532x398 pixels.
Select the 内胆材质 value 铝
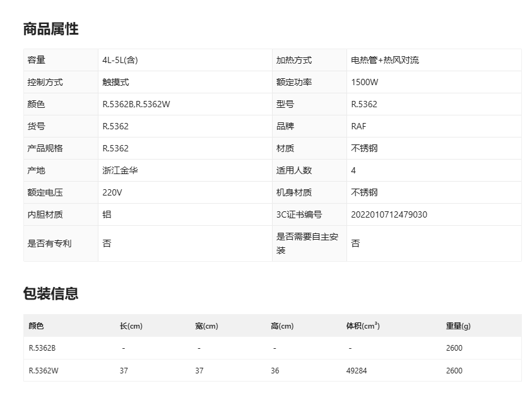click(107, 214)
